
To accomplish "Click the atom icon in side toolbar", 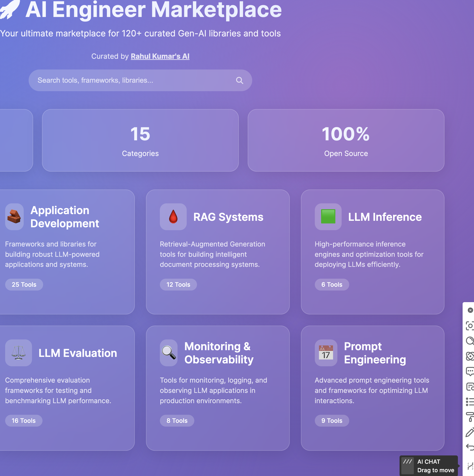I will pyautogui.click(x=470, y=356).
